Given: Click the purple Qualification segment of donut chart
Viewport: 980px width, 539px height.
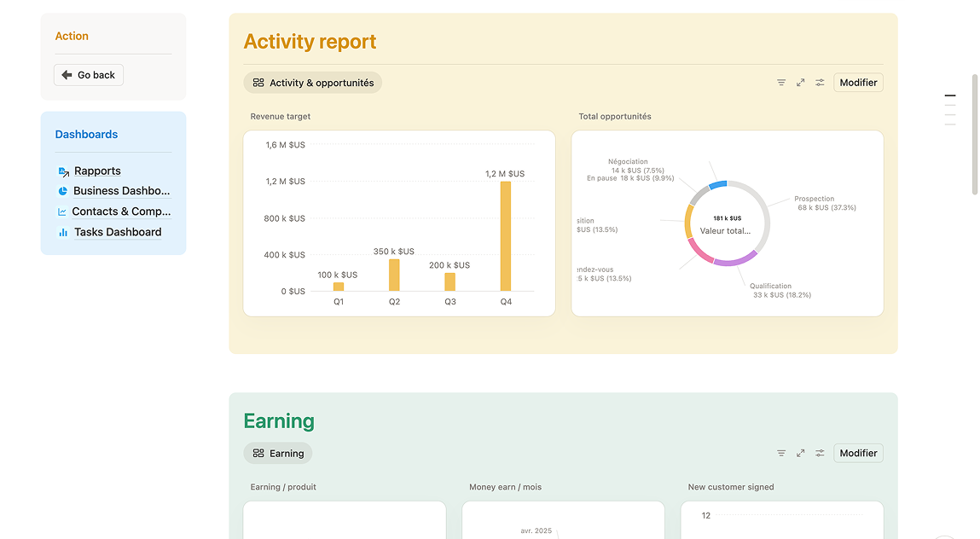Looking at the screenshot, I should (x=735, y=259).
